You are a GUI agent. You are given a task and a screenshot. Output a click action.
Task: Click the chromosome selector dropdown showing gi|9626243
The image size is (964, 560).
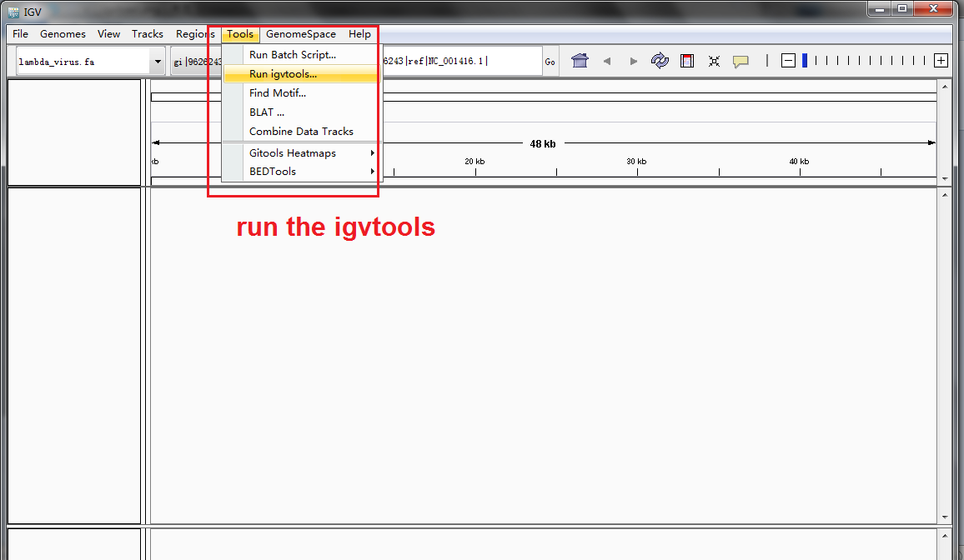click(197, 62)
